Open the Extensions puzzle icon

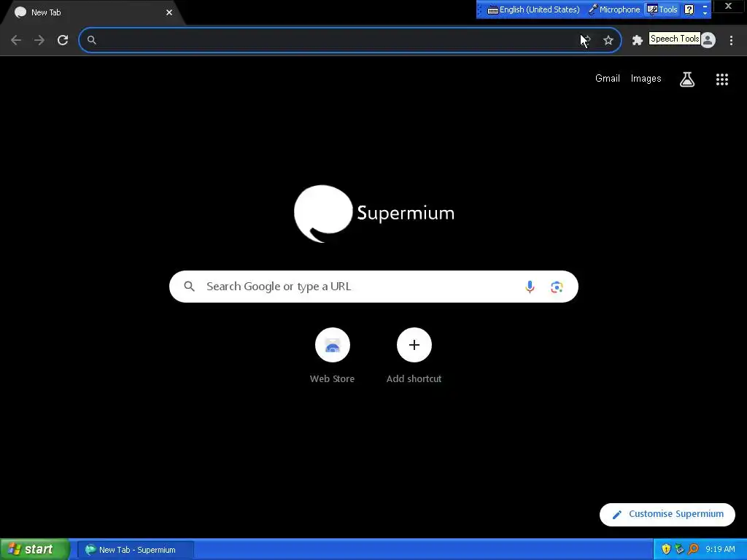click(x=637, y=41)
